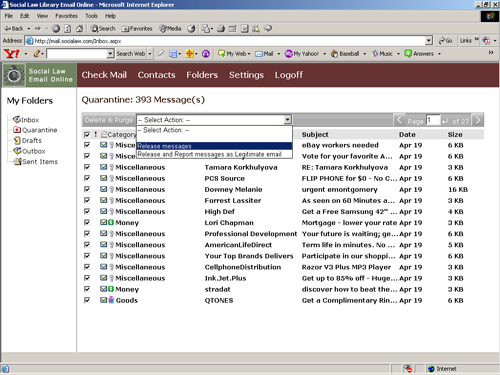The height and width of the screenshot is (375, 500).
Task: Collapse the Select Action dropdown arrow
Action: (x=287, y=120)
